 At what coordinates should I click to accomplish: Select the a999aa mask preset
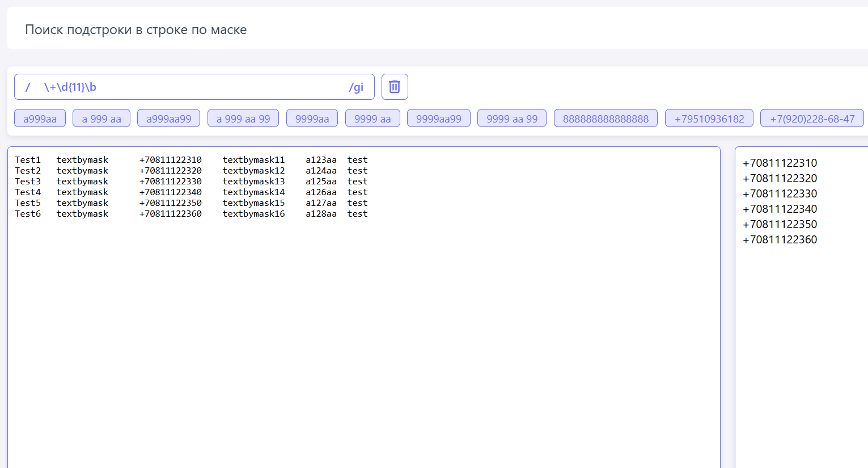point(40,119)
